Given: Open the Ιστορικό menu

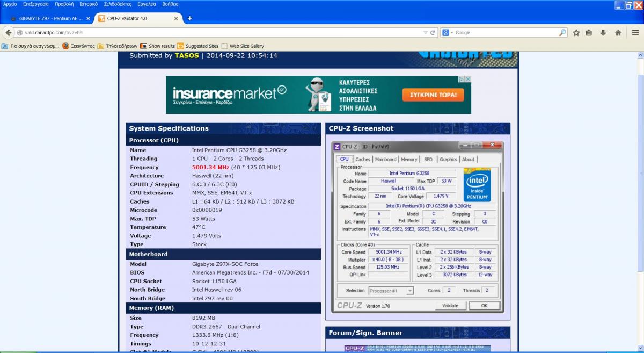Looking at the screenshot, I should click(x=89, y=4).
